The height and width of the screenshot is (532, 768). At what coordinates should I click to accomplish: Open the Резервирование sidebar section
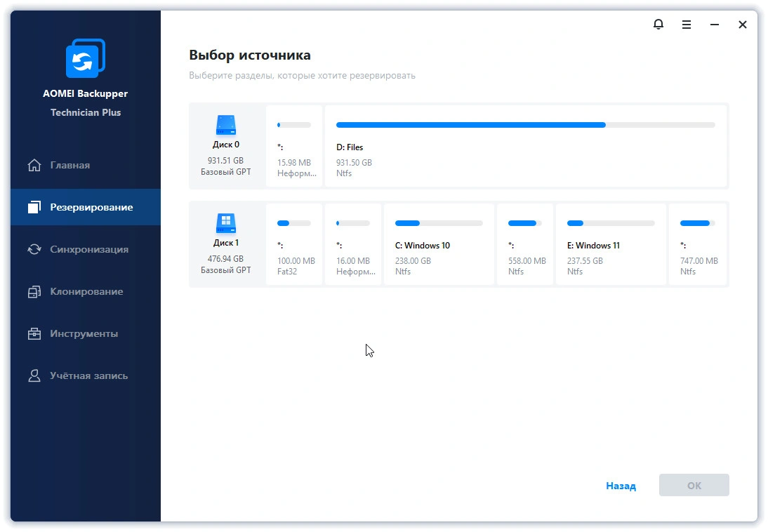click(x=91, y=207)
